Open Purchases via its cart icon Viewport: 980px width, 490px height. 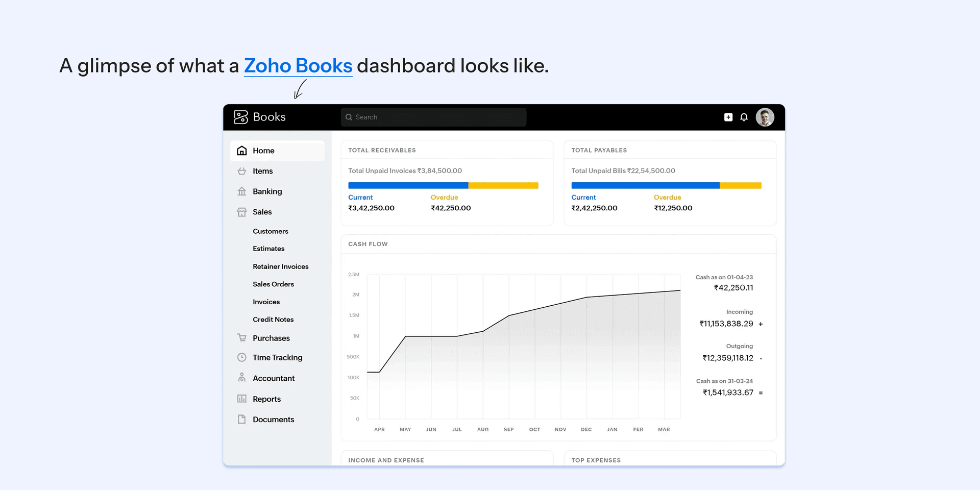[x=241, y=338]
